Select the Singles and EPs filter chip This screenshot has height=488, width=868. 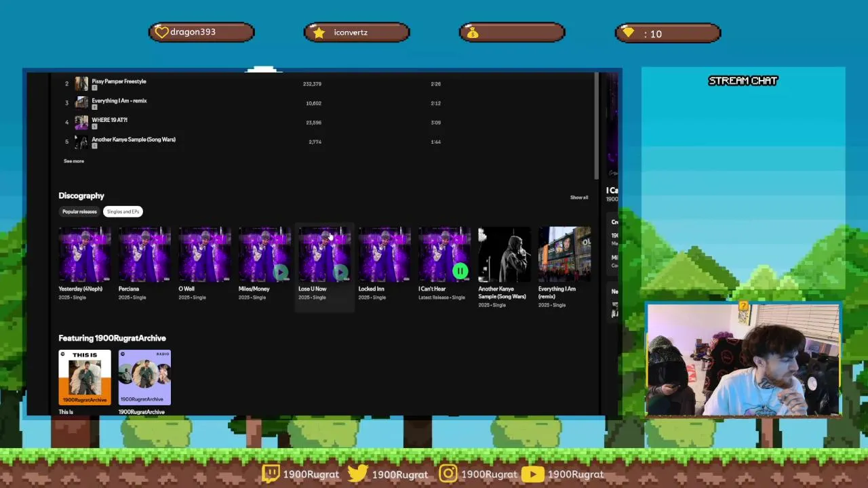click(123, 211)
